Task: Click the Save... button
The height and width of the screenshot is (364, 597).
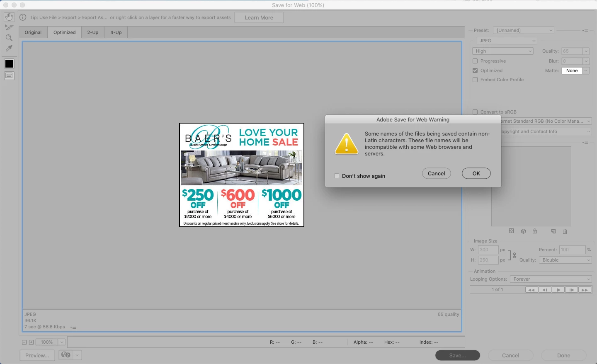Action: pyautogui.click(x=458, y=355)
